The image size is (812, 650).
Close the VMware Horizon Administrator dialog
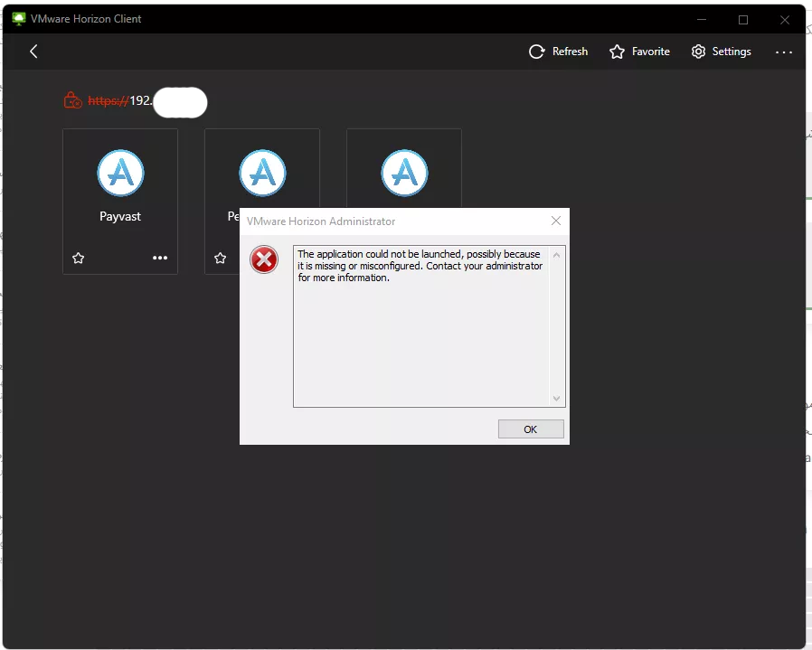[x=556, y=221]
